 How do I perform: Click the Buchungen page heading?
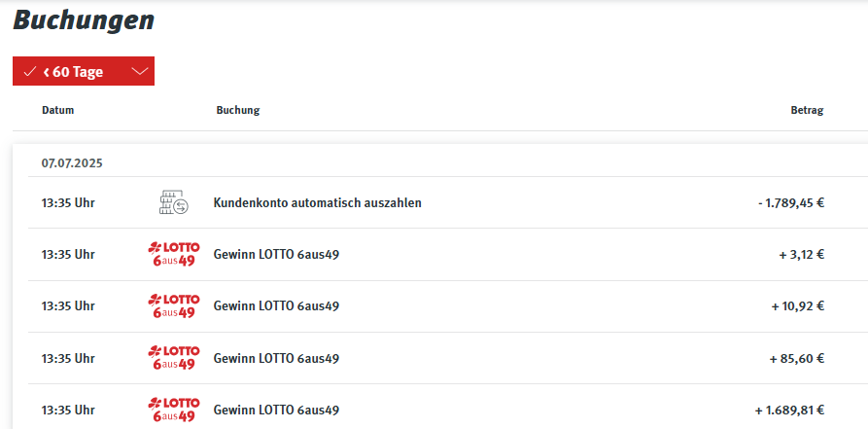click(x=84, y=20)
